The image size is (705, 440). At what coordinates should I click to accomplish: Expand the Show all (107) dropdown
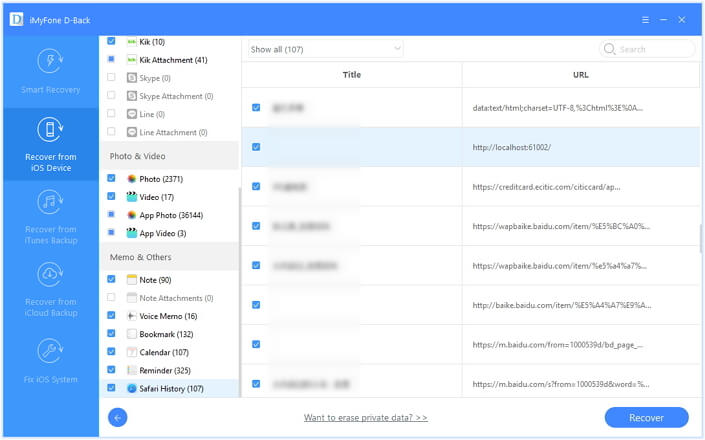[326, 49]
